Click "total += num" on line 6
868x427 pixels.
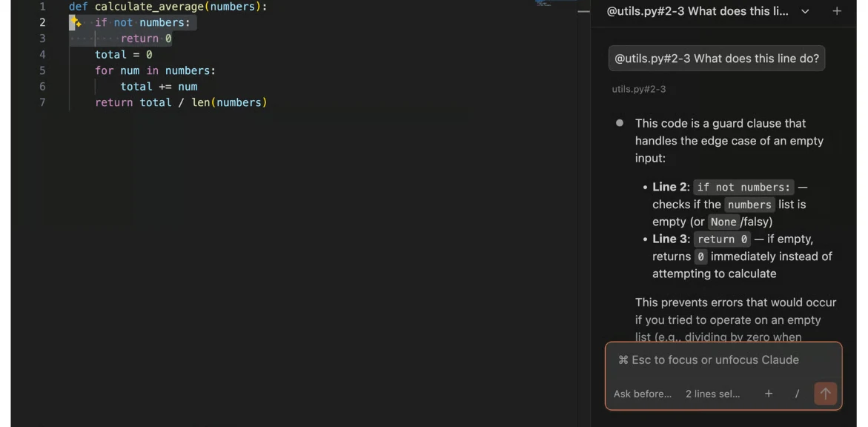tap(159, 87)
